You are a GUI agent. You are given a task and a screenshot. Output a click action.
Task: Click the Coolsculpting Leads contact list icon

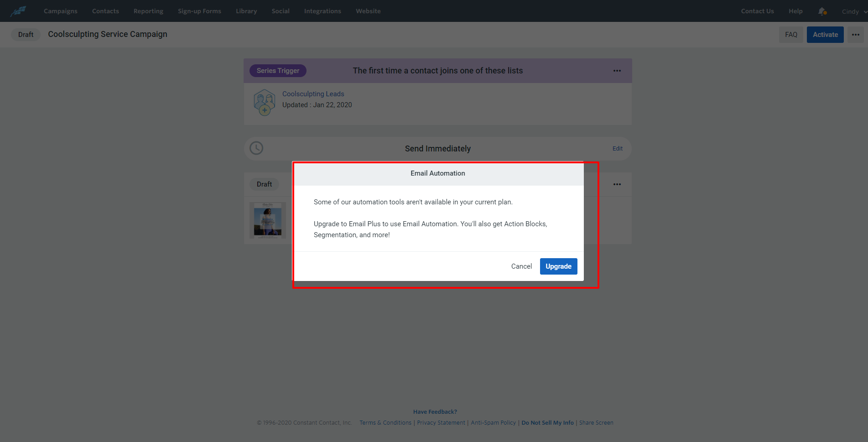[265, 102]
